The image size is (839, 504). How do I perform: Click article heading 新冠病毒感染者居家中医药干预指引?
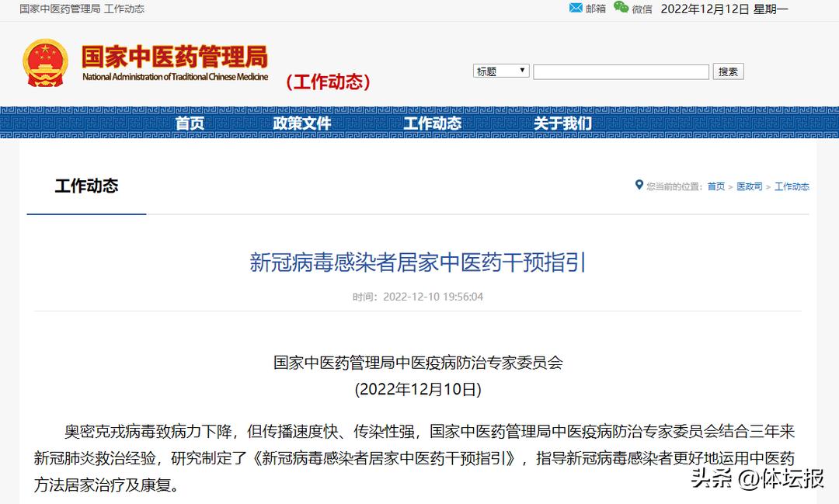(418, 262)
